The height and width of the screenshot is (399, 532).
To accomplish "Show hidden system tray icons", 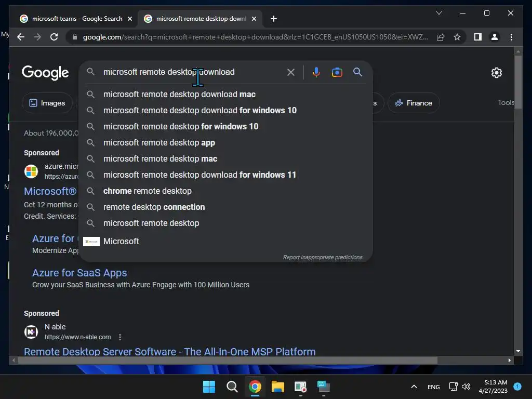I will pyautogui.click(x=414, y=387).
